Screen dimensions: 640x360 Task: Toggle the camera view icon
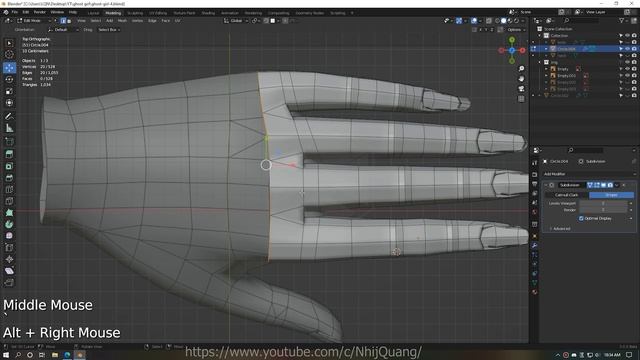(x=521, y=89)
